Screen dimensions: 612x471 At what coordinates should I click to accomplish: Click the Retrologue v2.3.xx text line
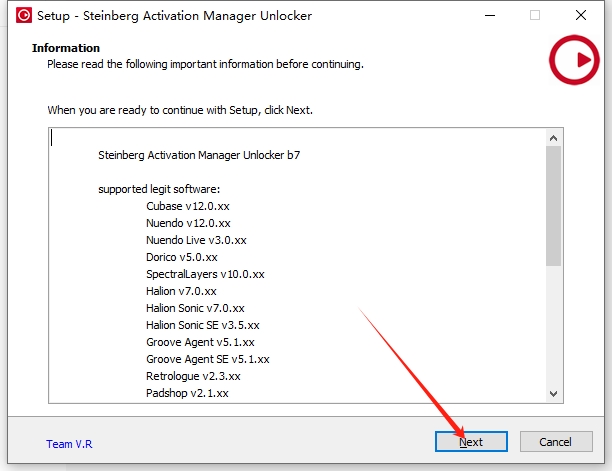coord(193,376)
